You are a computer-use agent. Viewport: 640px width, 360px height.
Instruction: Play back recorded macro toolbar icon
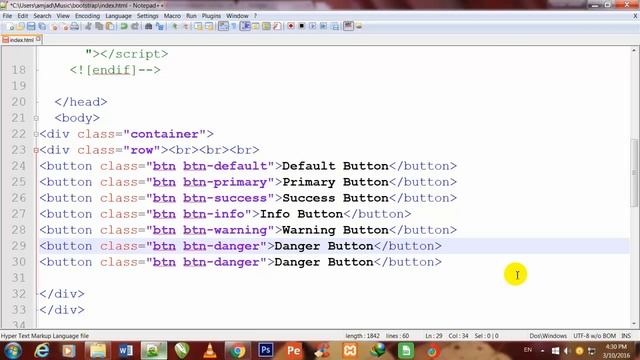tap(313, 27)
